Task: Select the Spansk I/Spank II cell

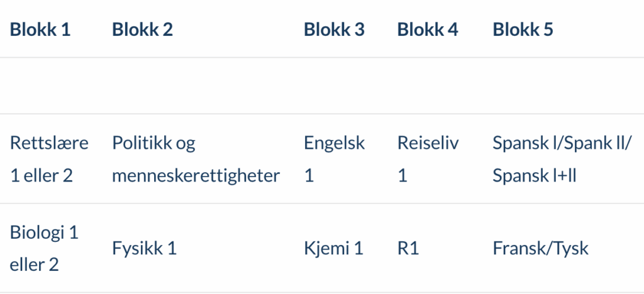Action: coord(560,159)
